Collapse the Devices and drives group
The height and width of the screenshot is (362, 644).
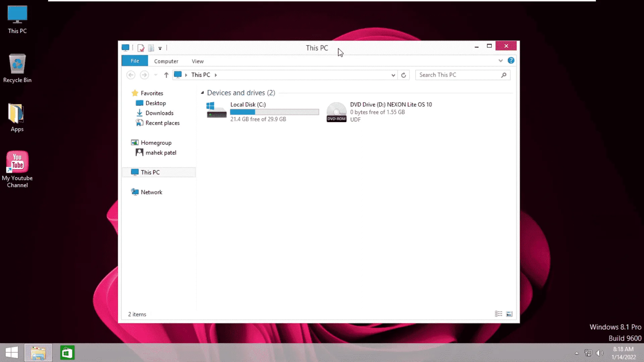click(x=202, y=93)
